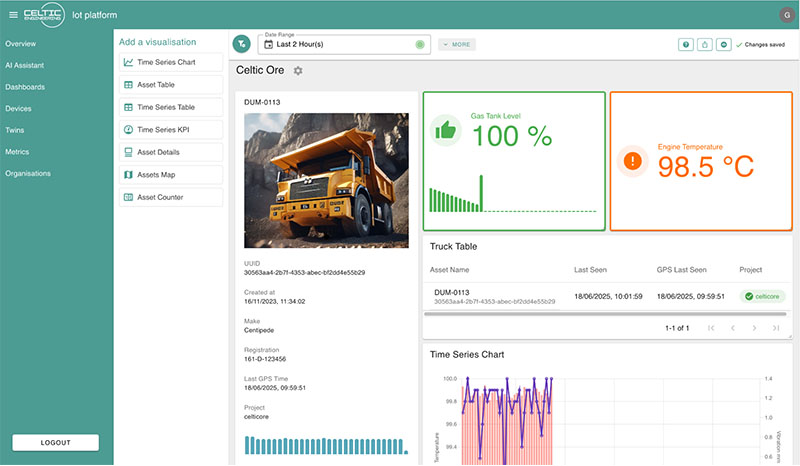
Task: Click the Time Series Chart line icon
Action: click(128, 62)
